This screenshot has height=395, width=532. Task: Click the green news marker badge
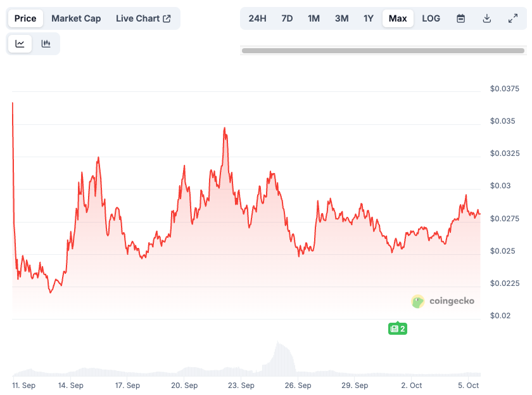tap(398, 328)
